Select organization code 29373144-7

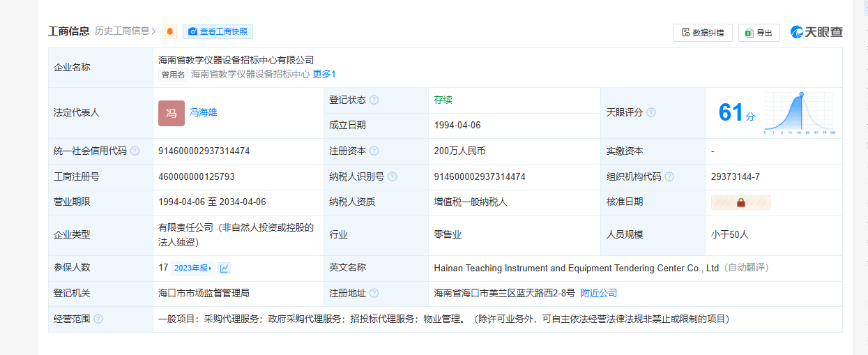pos(736,176)
